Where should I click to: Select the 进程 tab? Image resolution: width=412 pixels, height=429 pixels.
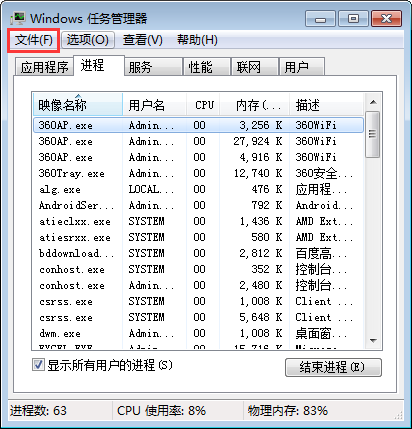pos(99,65)
